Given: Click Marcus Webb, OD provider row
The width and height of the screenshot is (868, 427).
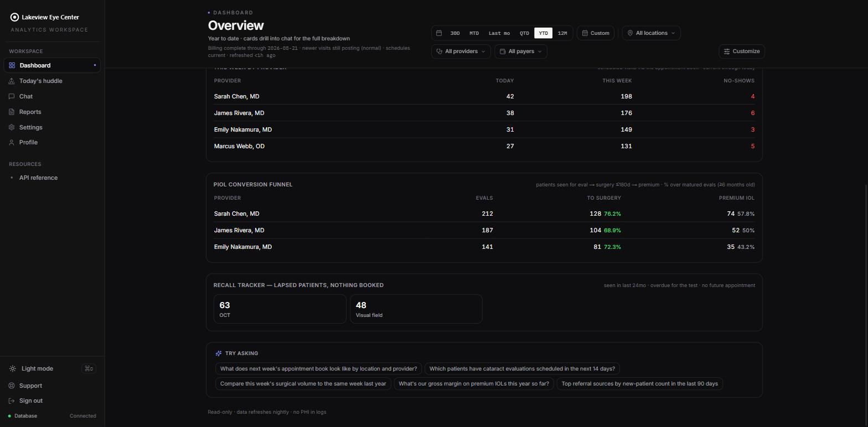Looking at the screenshot, I should (484, 146).
